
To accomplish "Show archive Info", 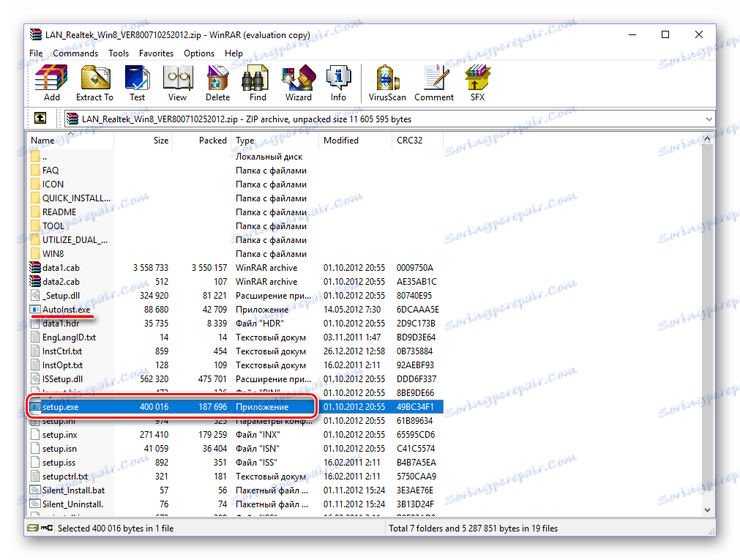I will [338, 83].
